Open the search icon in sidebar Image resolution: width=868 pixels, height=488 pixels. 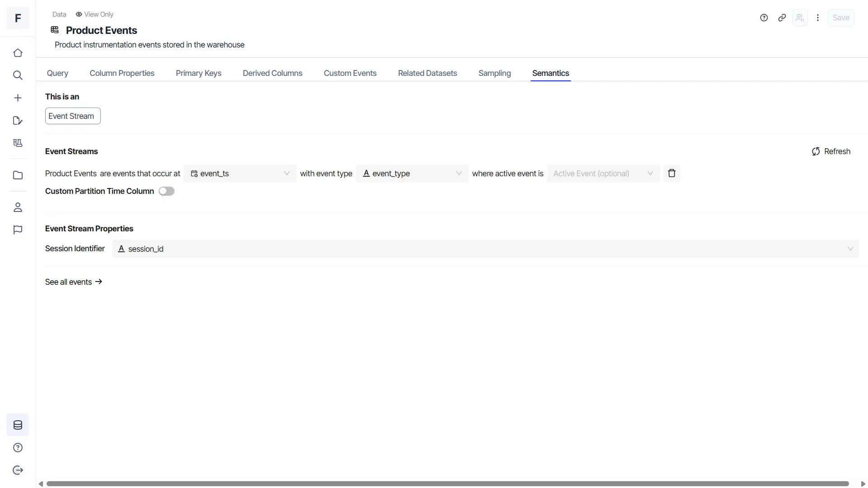point(18,75)
